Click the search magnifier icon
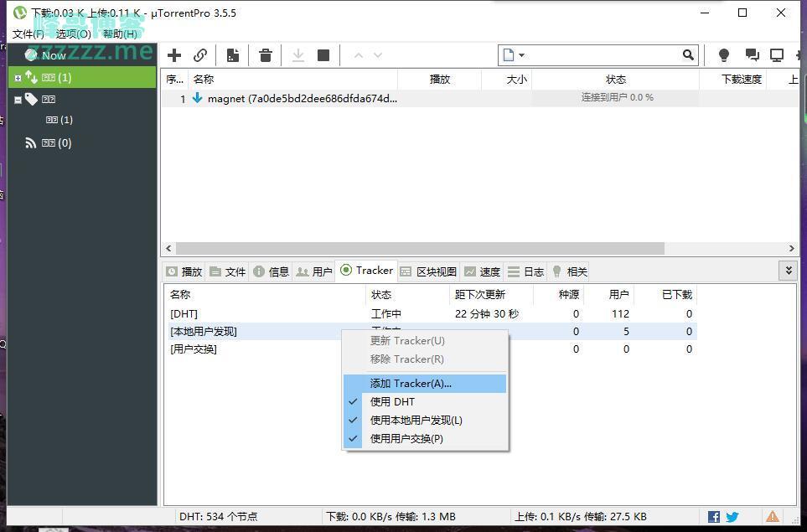 [688, 55]
